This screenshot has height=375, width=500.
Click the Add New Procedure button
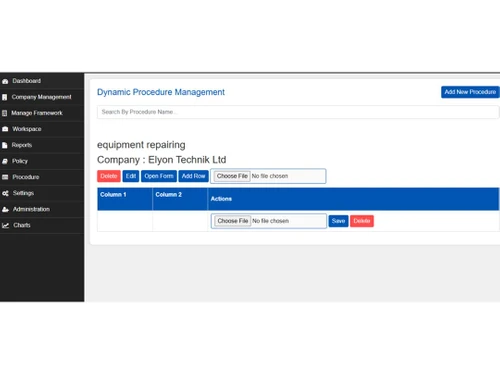tap(470, 92)
